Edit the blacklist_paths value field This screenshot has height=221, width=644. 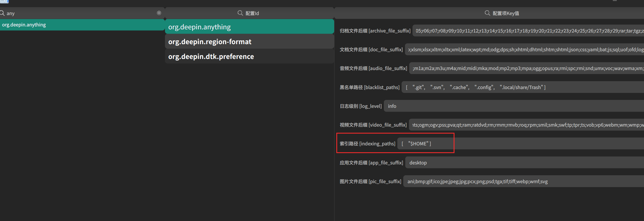click(523, 87)
